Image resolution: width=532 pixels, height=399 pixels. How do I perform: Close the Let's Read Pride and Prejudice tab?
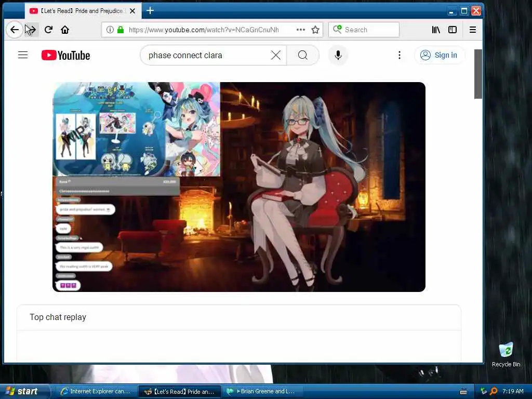(132, 11)
